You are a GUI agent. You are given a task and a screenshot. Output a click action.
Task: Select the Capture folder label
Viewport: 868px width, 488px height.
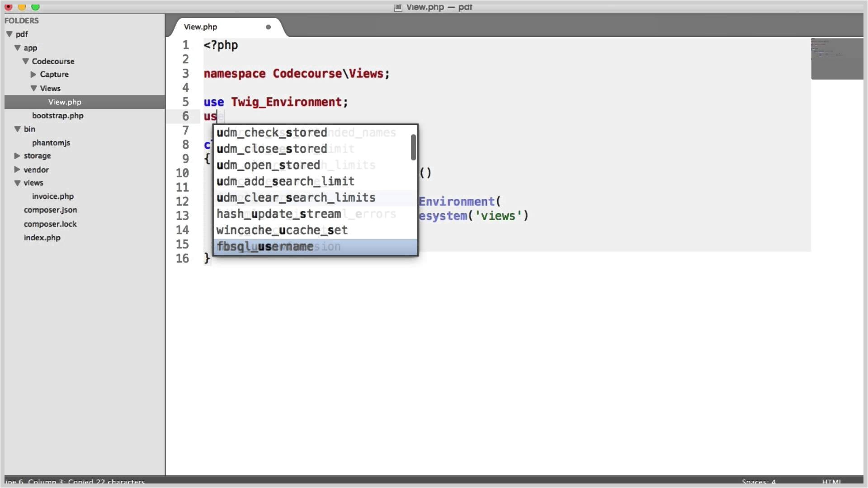(x=54, y=75)
